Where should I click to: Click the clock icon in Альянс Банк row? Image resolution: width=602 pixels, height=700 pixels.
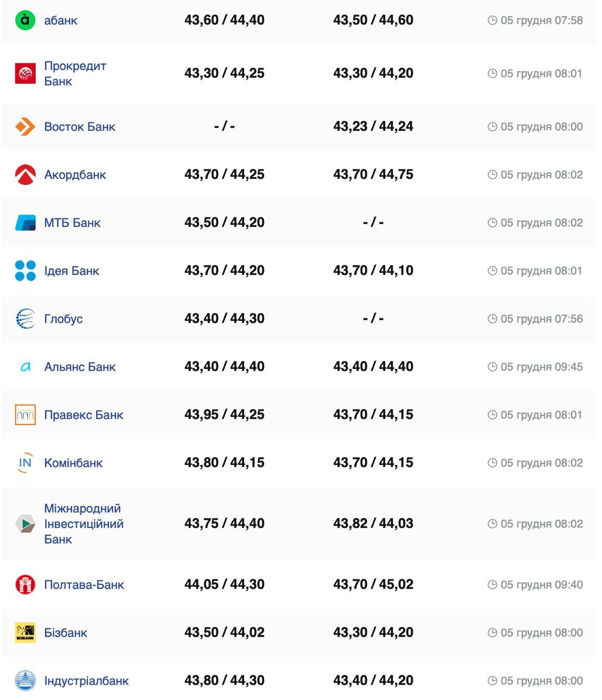pyautogui.click(x=492, y=367)
